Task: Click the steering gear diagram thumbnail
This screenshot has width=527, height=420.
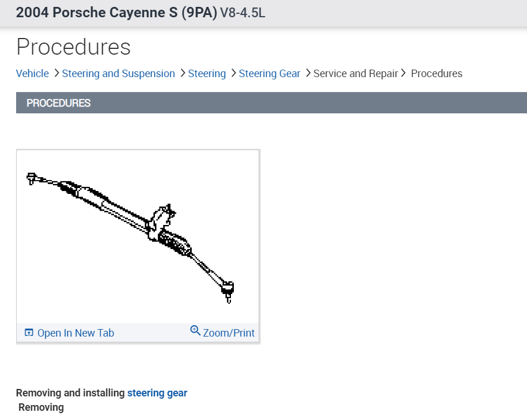Action: (138, 236)
